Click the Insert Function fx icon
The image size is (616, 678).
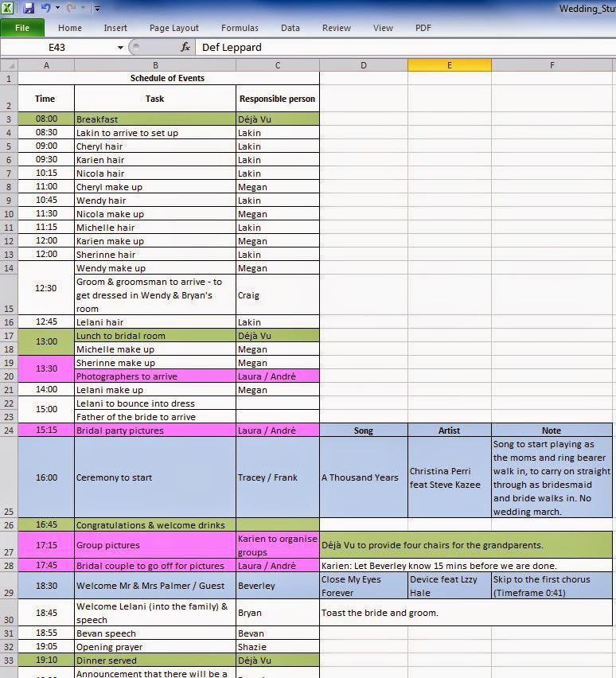[x=185, y=47]
